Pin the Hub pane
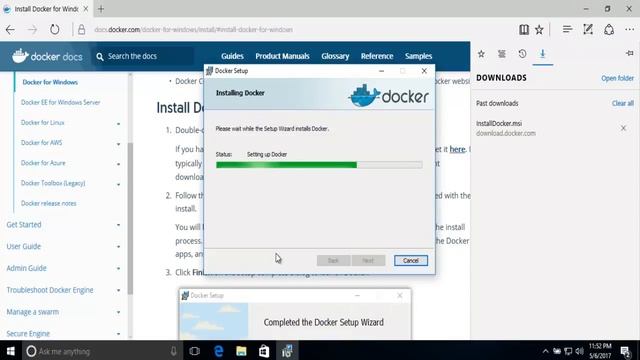 click(629, 53)
